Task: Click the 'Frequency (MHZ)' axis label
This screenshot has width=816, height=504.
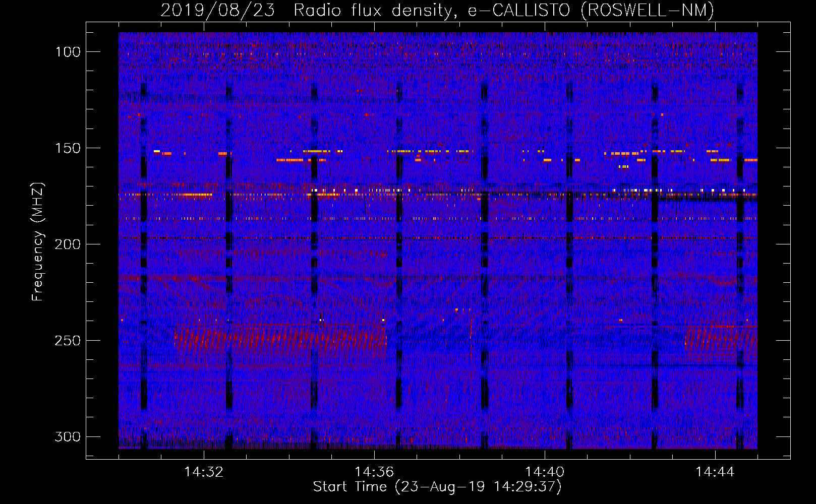Action: (x=38, y=241)
